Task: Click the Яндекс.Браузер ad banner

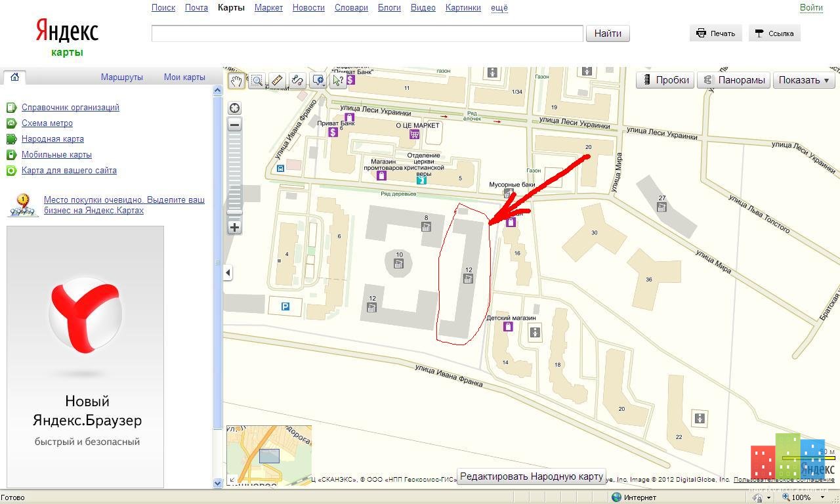Action: click(85, 357)
